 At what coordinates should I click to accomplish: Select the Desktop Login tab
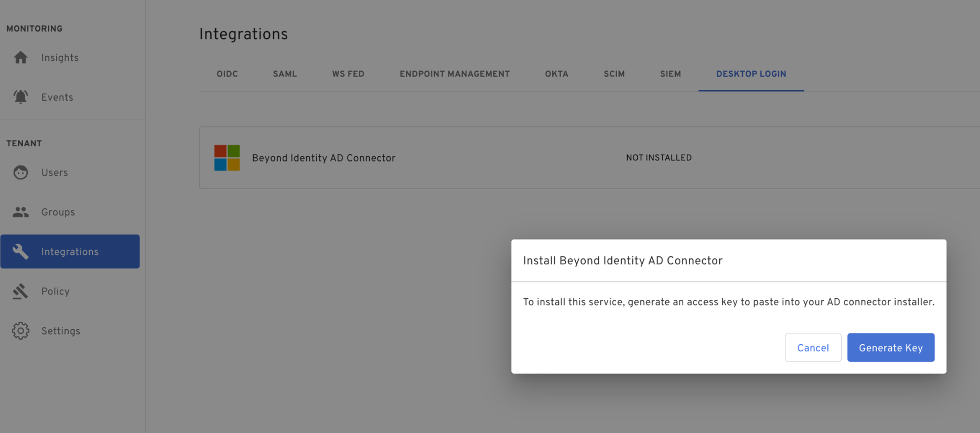pyautogui.click(x=751, y=74)
